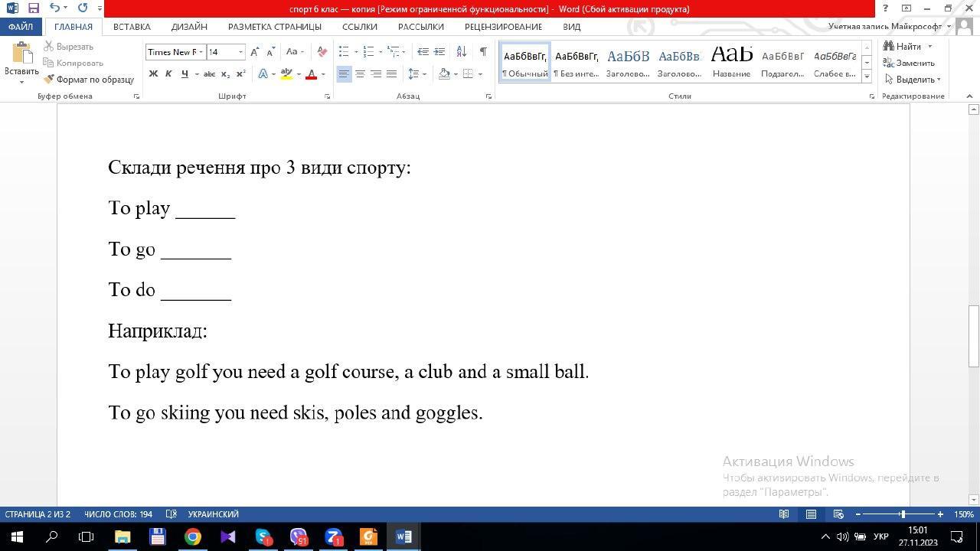Viewport: 980px width, 551px height.
Task: Click the save icon in quick access toolbar
Action: [33, 8]
